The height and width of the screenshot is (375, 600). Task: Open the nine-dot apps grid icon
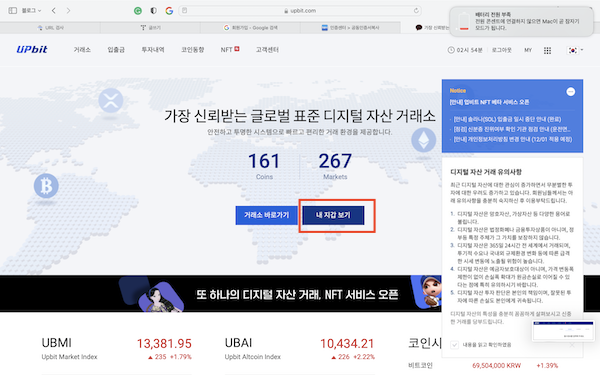(x=548, y=50)
